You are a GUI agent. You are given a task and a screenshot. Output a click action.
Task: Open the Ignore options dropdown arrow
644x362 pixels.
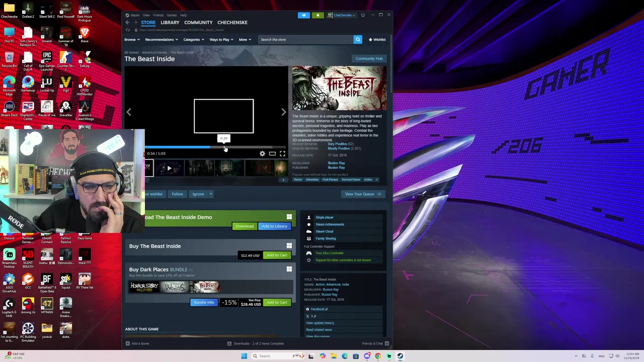pos(211,194)
